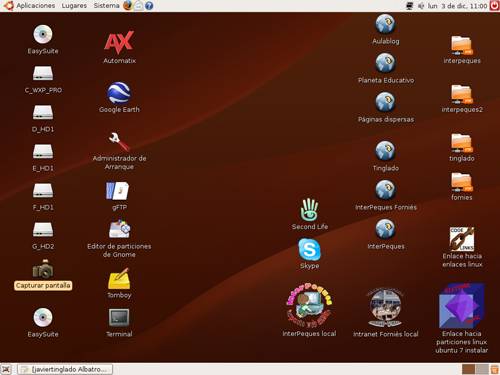The image size is (500, 375).
Task: Open the Sistema menu
Action: point(106,6)
